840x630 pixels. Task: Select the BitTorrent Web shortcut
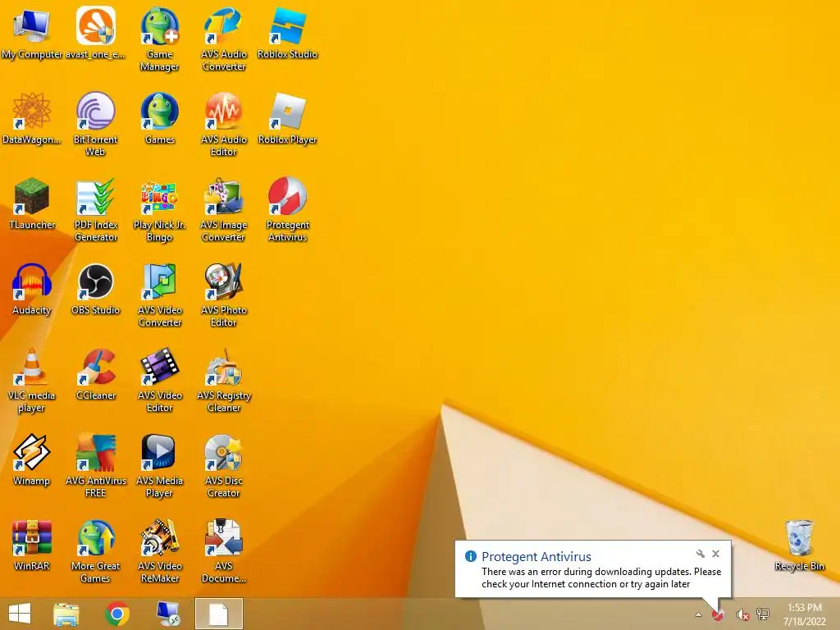pyautogui.click(x=95, y=125)
